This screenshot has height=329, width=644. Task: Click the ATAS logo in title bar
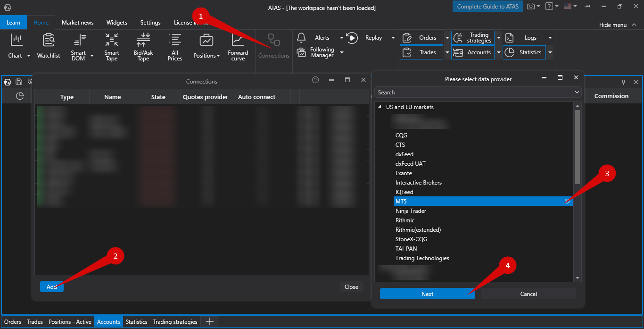(7, 8)
